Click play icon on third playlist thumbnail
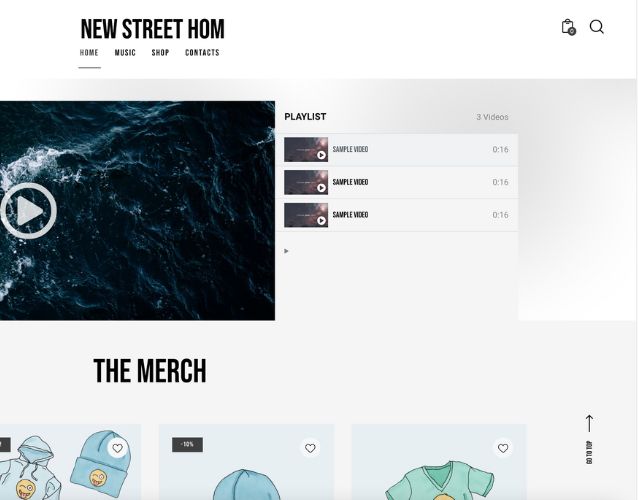The width and height of the screenshot is (638, 500). [321, 221]
